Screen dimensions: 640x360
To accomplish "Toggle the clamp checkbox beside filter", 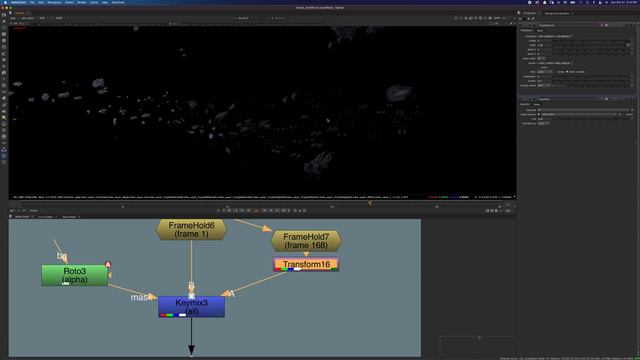I will 556,72.
